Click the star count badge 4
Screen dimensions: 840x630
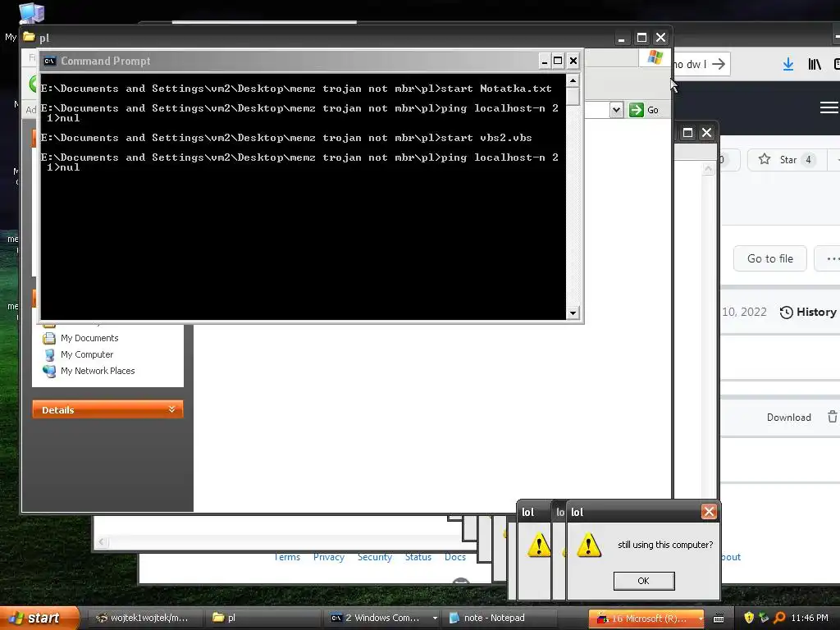808,160
